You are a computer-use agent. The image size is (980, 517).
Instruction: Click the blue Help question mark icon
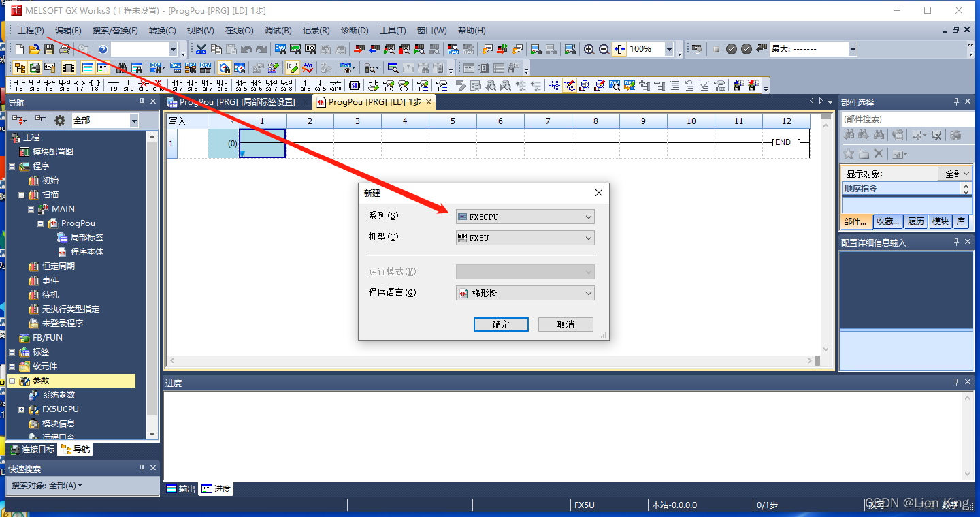[103, 49]
